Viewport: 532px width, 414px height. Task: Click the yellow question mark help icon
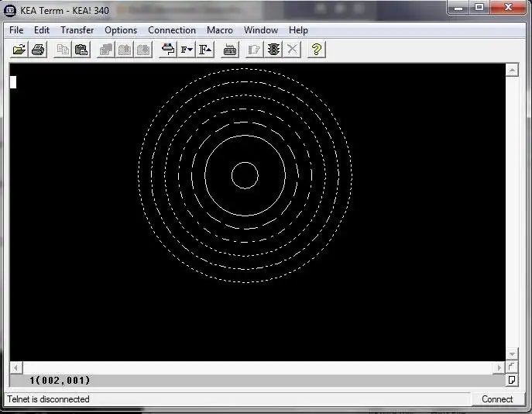(x=317, y=50)
